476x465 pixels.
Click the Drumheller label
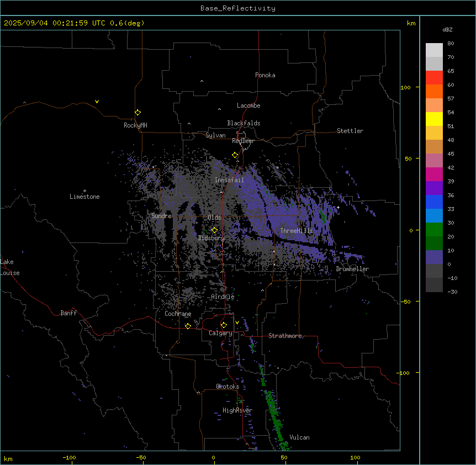coord(352,269)
